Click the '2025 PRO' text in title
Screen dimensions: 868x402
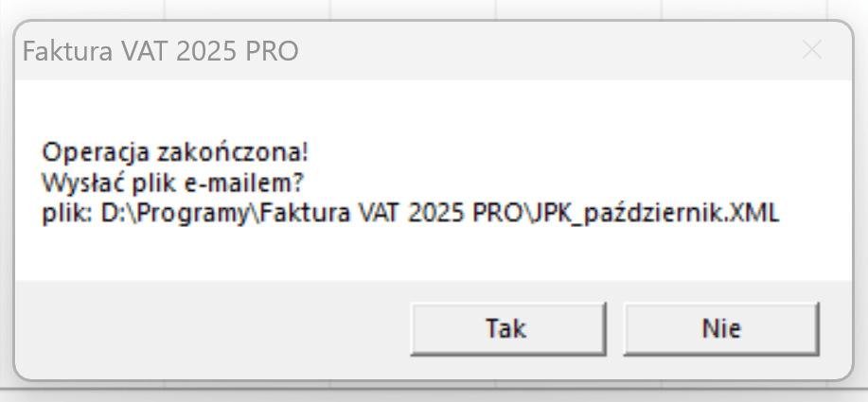tap(238, 51)
